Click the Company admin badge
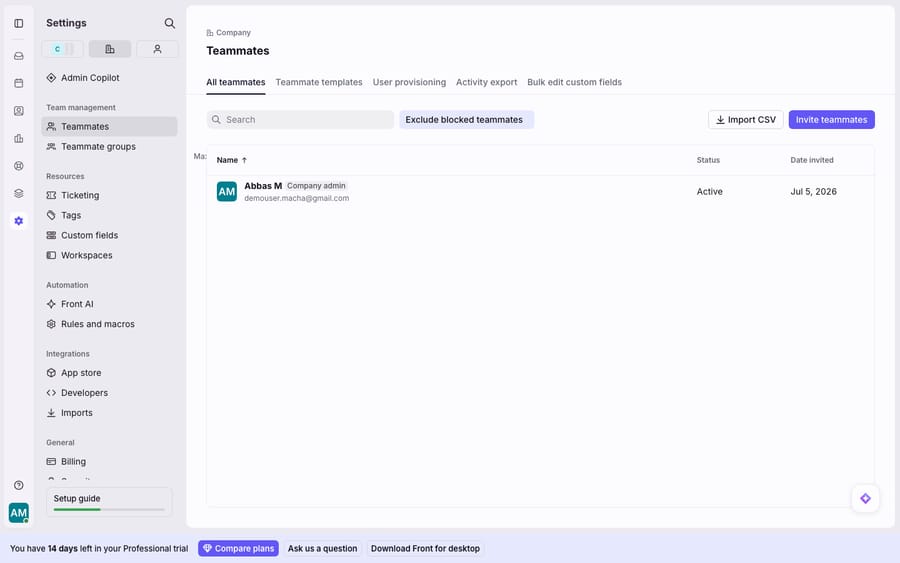This screenshot has height=563, width=900. [x=316, y=186]
